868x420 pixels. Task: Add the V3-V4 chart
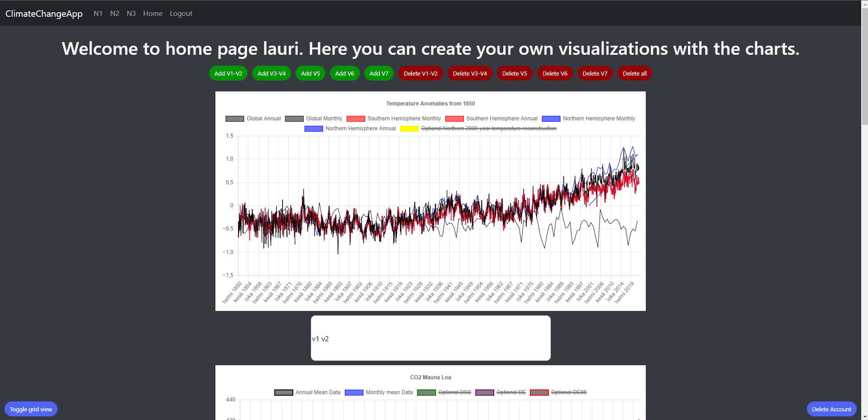click(272, 73)
